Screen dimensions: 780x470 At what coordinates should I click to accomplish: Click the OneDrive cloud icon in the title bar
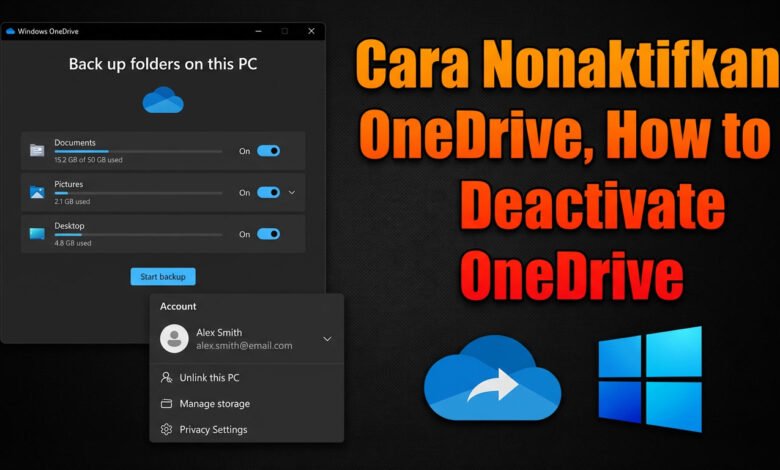coord(10,31)
